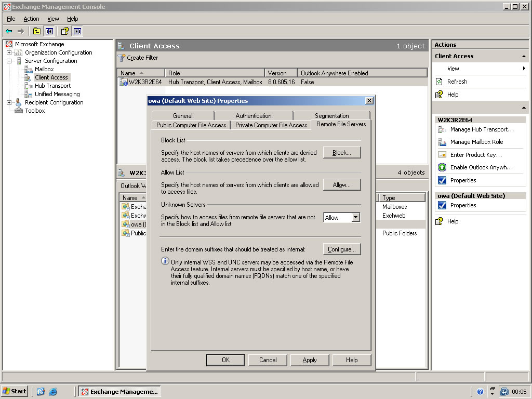Image resolution: width=532 pixels, height=399 pixels.
Task: Collapse the Client Access actions section
Action: coord(524,56)
